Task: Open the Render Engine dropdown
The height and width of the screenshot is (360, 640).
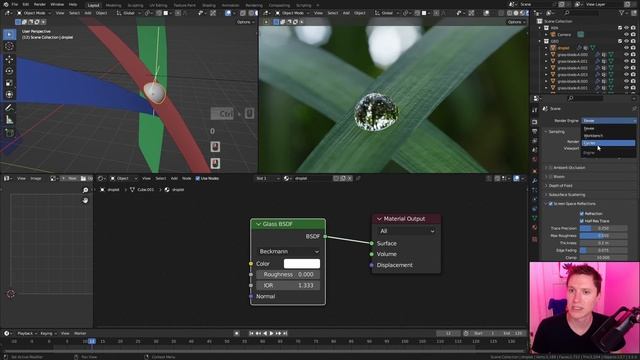Action: pyautogui.click(x=608, y=121)
